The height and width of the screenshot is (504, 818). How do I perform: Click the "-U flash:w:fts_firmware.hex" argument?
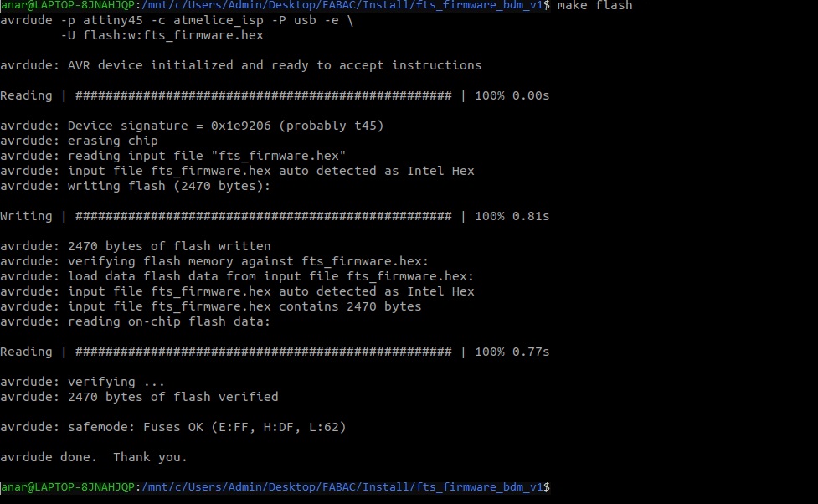(x=162, y=35)
